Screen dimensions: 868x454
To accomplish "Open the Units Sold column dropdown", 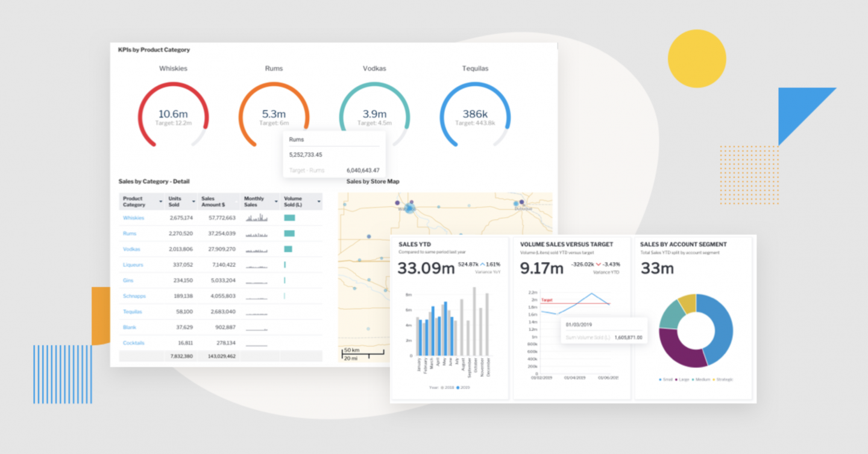I will (x=193, y=201).
